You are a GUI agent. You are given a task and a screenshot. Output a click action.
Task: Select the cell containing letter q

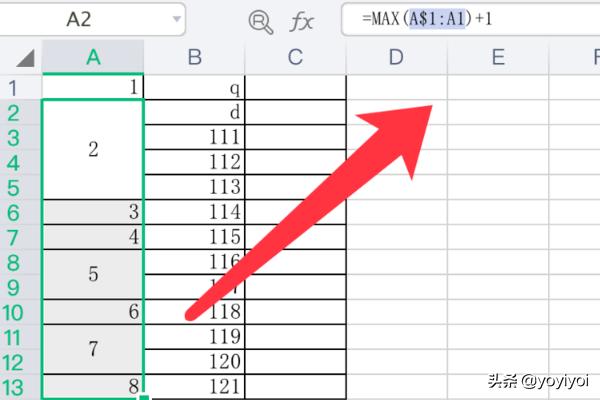point(194,88)
